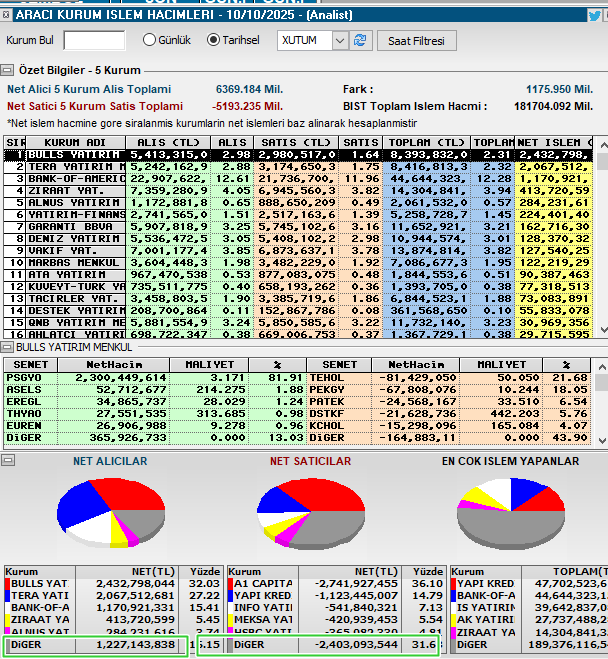Select MARBAS MENKUL row
The image size is (608, 659).
(298, 263)
